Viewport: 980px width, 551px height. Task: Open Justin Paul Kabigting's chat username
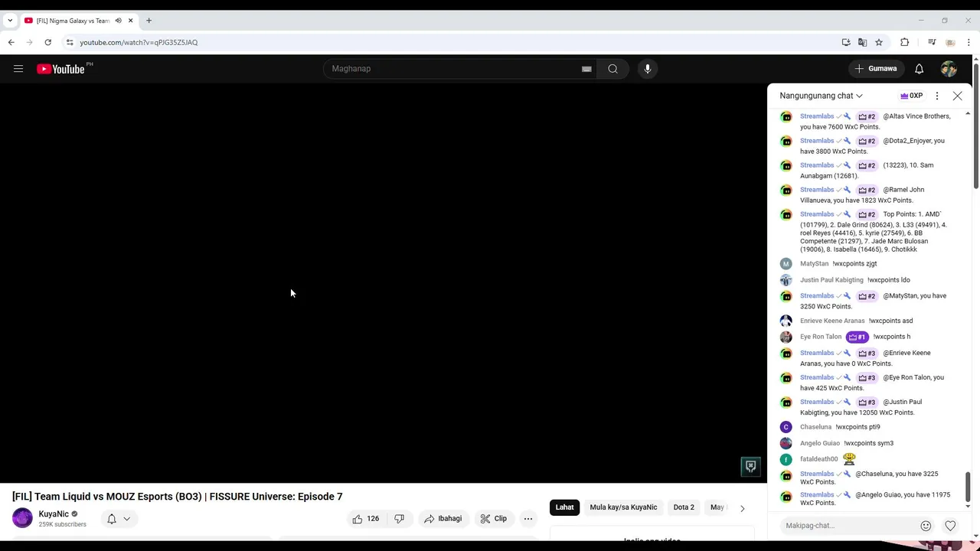(831, 280)
